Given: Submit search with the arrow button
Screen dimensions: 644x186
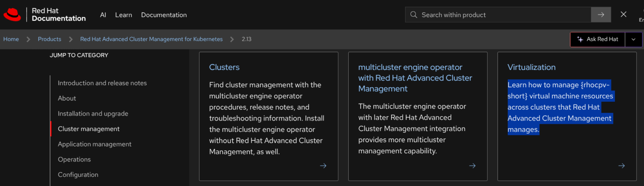Looking at the screenshot, I should (x=601, y=15).
